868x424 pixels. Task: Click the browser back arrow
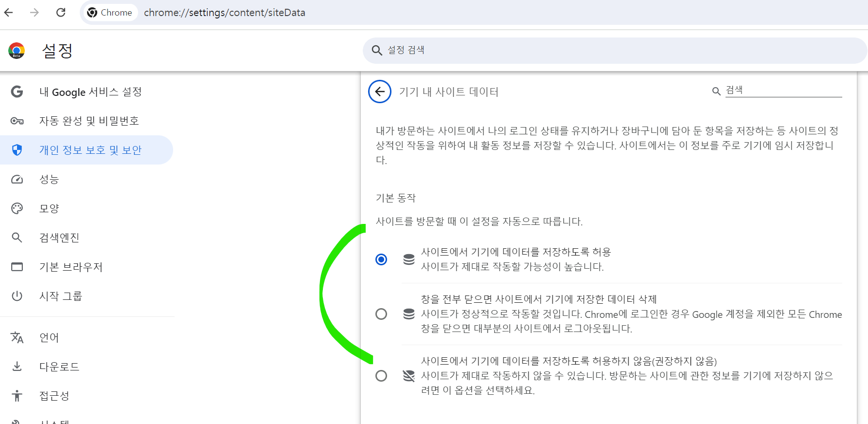9,13
